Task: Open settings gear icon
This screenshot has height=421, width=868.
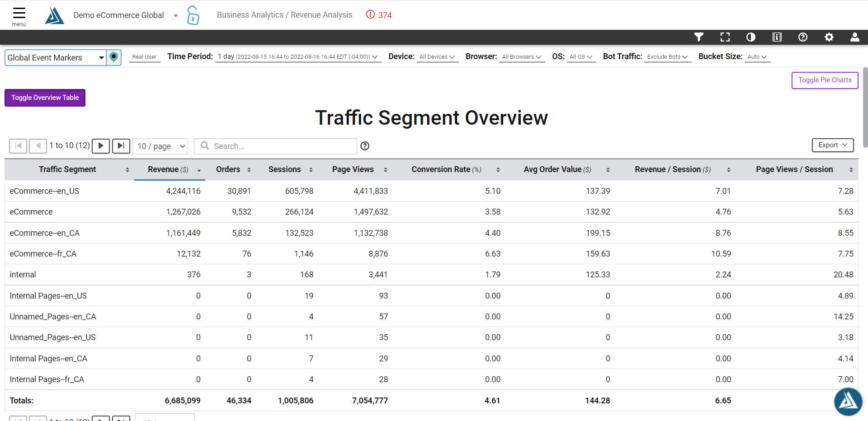Action: (829, 37)
